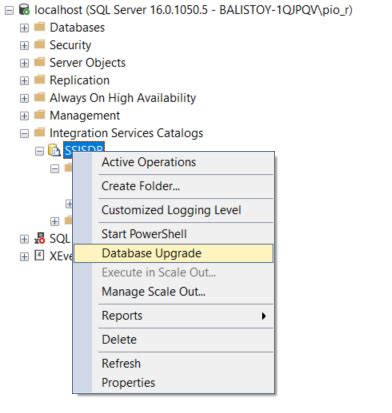
Task: Click the Databases folder icon
Action: (40, 27)
